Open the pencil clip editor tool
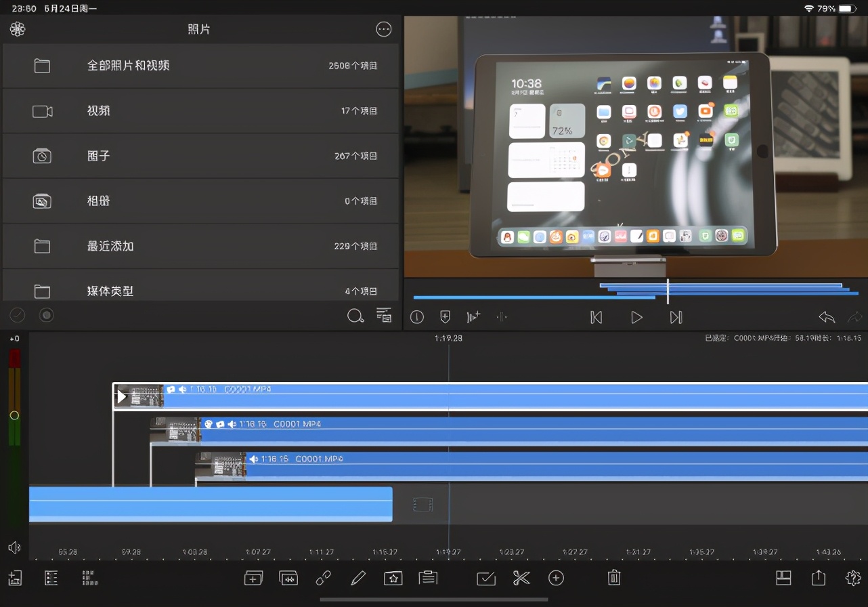 click(358, 578)
